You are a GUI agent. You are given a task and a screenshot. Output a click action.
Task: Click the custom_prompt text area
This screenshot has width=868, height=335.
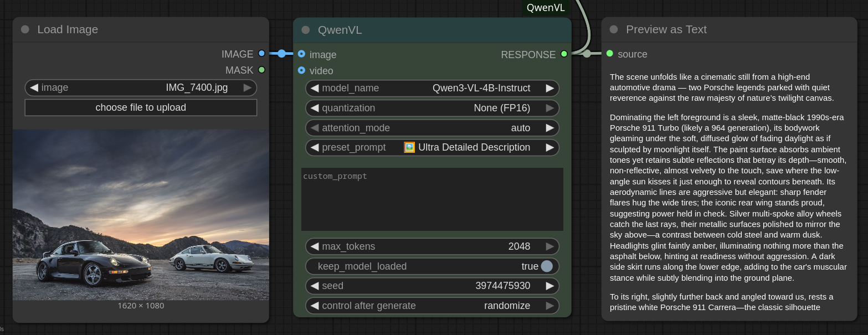click(432, 199)
